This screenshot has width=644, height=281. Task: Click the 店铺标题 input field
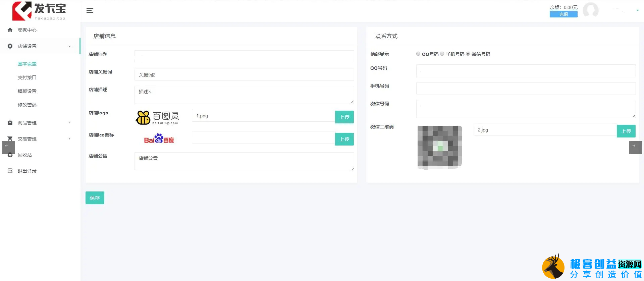pos(244,57)
